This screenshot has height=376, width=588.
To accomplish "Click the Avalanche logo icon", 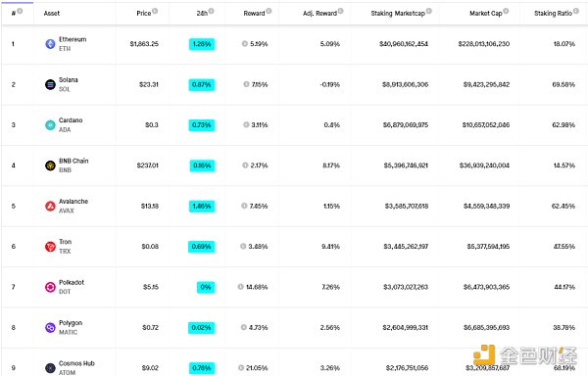I will coord(50,206).
